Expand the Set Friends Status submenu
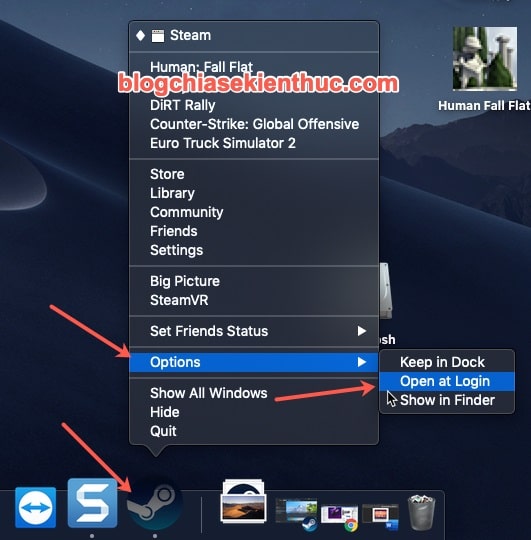 [254, 331]
